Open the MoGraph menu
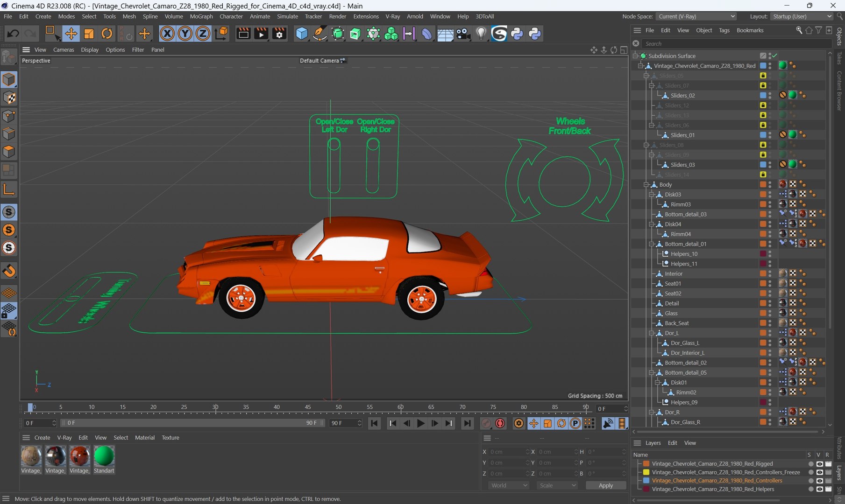 click(x=201, y=16)
